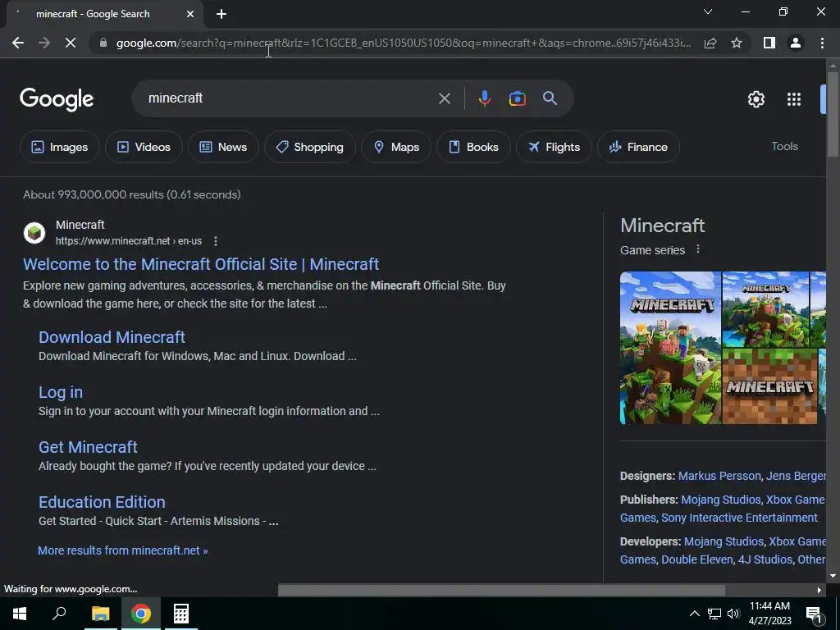Go back using the browser back arrow
Screen dimensions: 840x630
[x=18, y=43]
